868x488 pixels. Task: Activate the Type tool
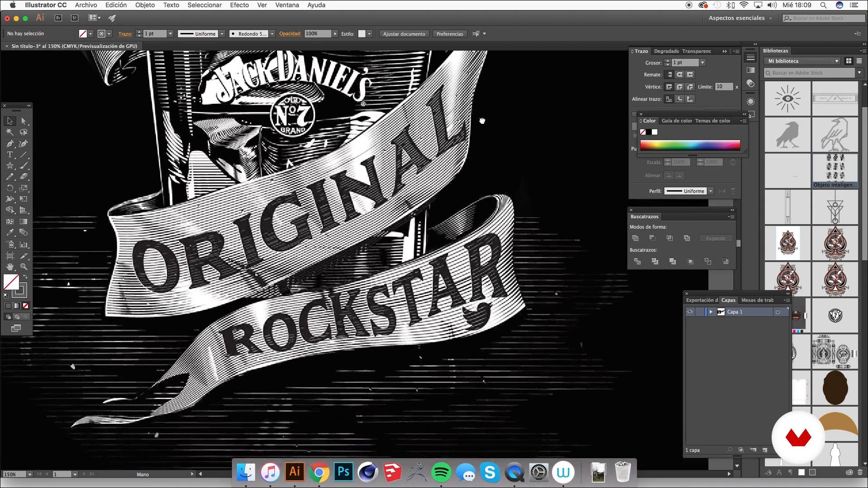click(x=10, y=155)
